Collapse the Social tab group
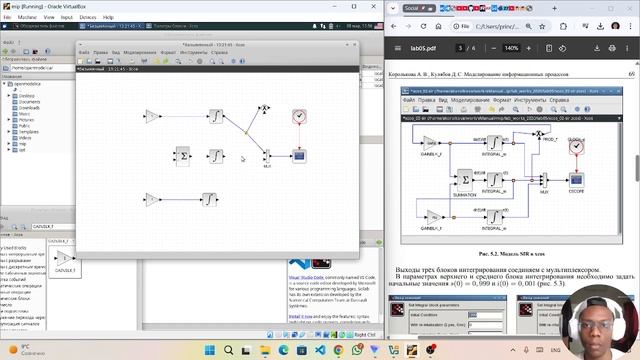 419,8
